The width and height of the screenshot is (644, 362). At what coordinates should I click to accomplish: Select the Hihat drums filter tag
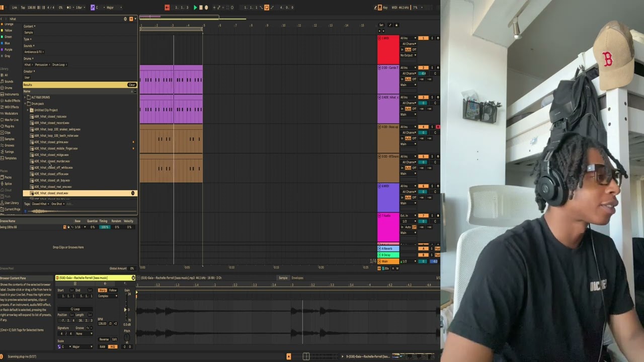[28, 65]
